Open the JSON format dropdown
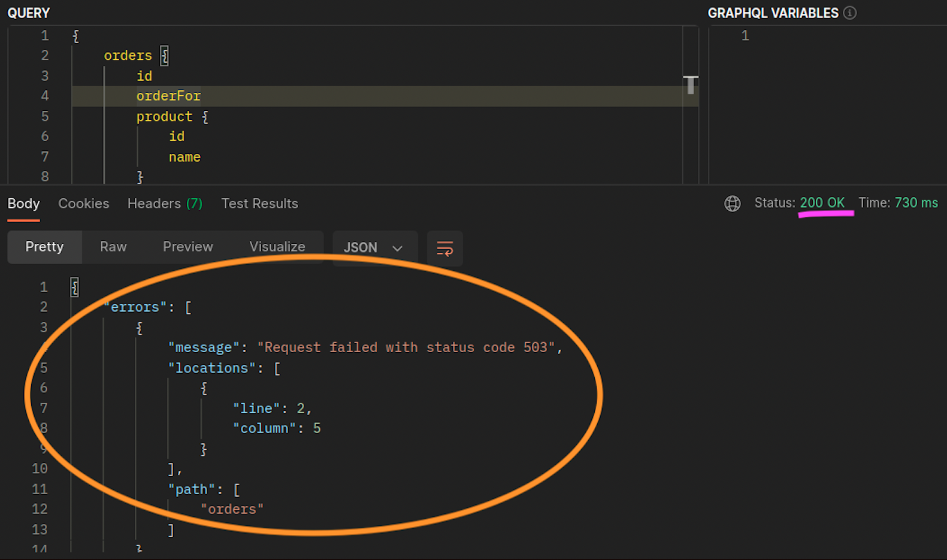947x560 pixels. pyautogui.click(x=375, y=248)
